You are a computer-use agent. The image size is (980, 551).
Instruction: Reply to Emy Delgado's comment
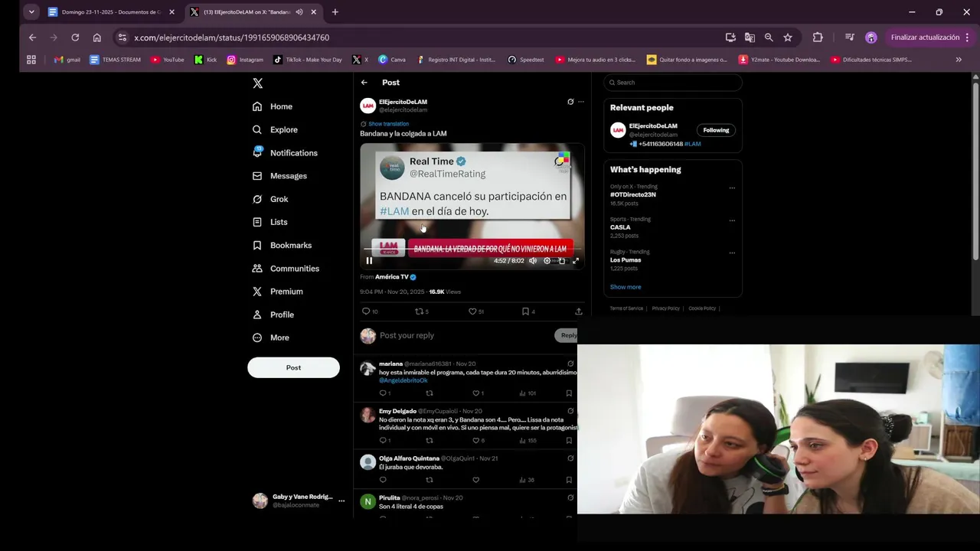[x=383, y=441]
